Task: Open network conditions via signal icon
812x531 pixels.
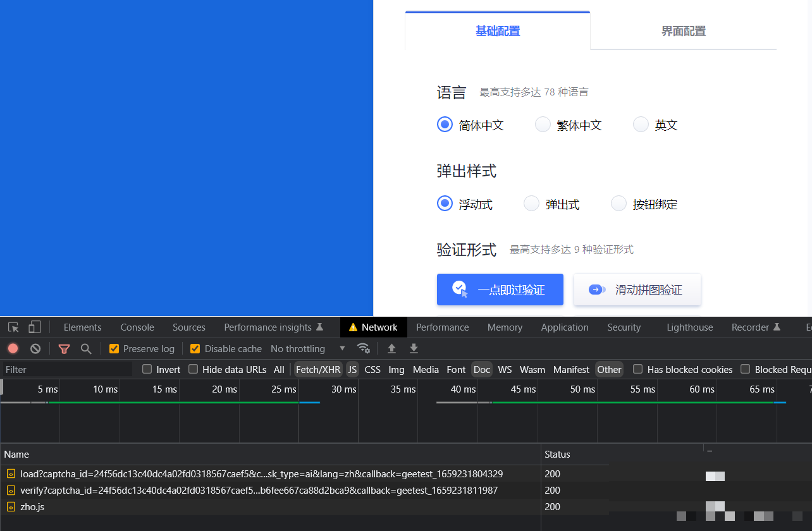Action: (x=364, y=348)
